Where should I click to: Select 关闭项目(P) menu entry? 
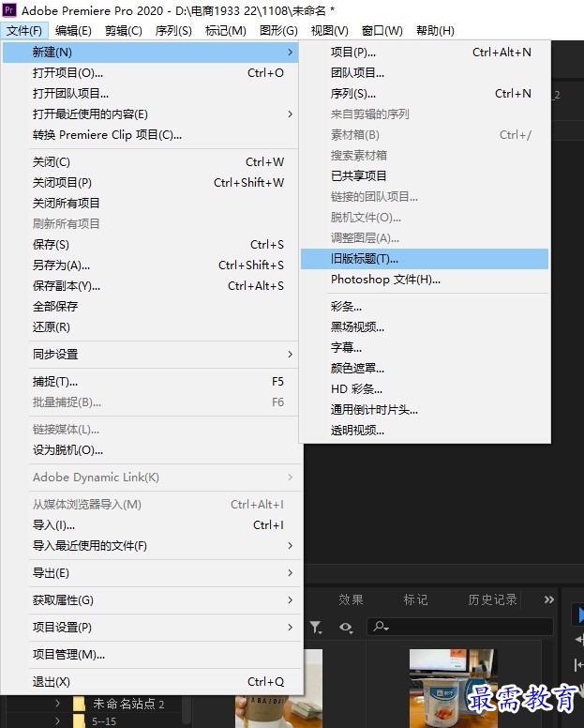pos(150,182)
